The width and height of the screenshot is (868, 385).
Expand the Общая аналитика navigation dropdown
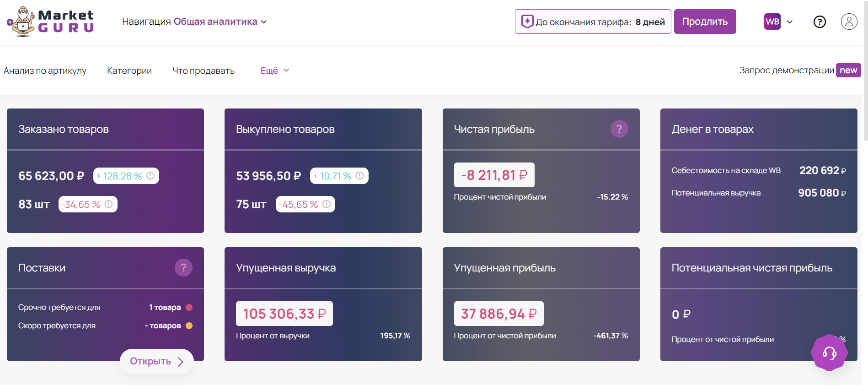click(x=220, y=22)
